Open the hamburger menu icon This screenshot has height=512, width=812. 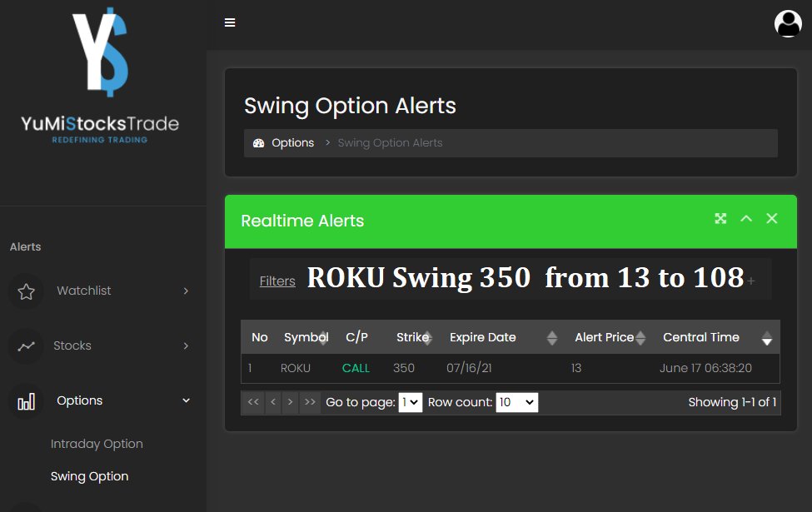[230, 22]
